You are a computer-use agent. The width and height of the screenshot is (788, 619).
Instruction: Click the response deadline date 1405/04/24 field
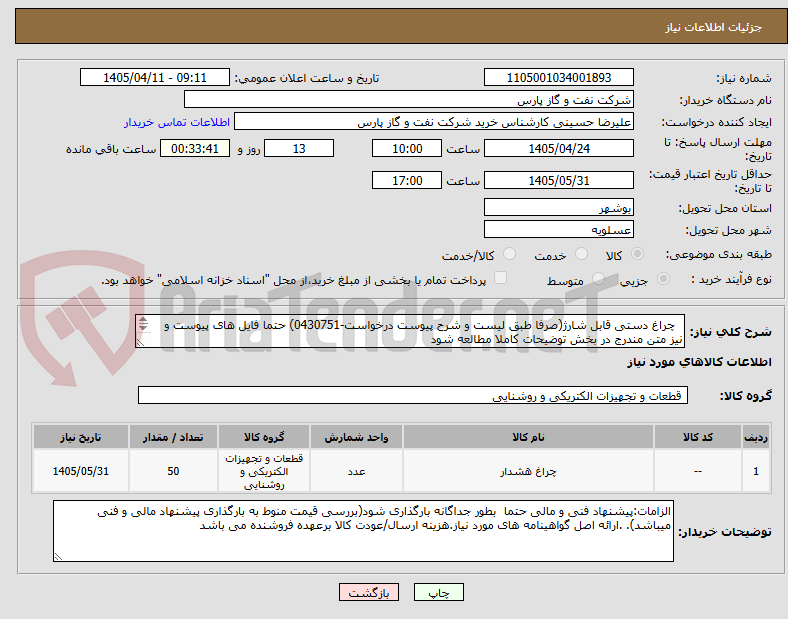tap(558, 148)
